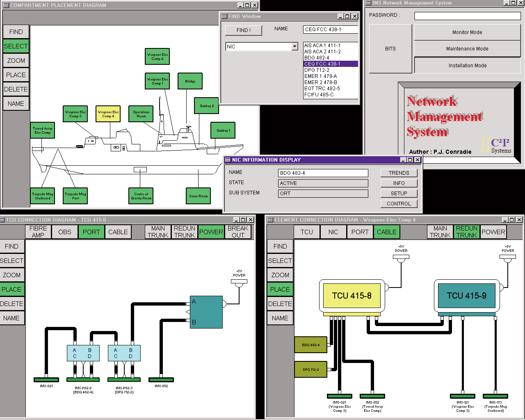Switch to Maintenance Mode

(467, 49)
